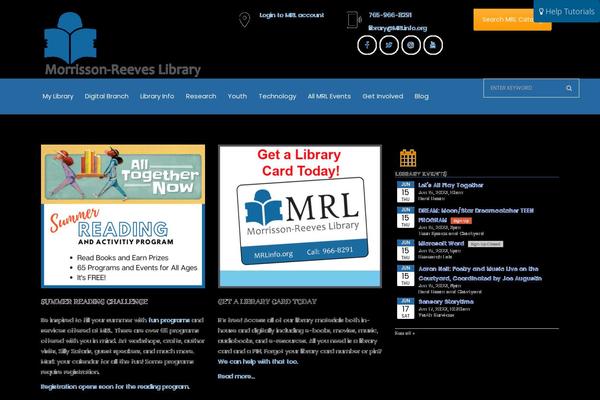Open the Digital Branch menu
This screenshot has width=600, height=400.
tap(107, 96)
